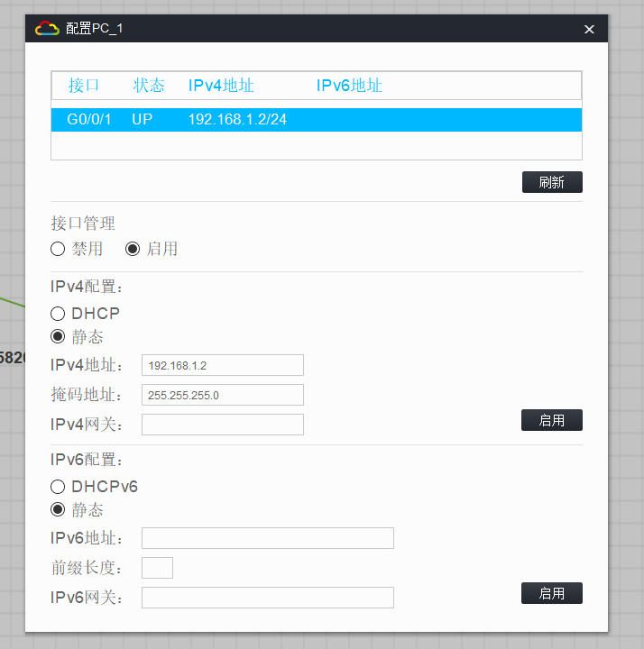644x649 pixels.
Task: Choose 静态 for IPv4 configuration
Action: coord(58,336)
